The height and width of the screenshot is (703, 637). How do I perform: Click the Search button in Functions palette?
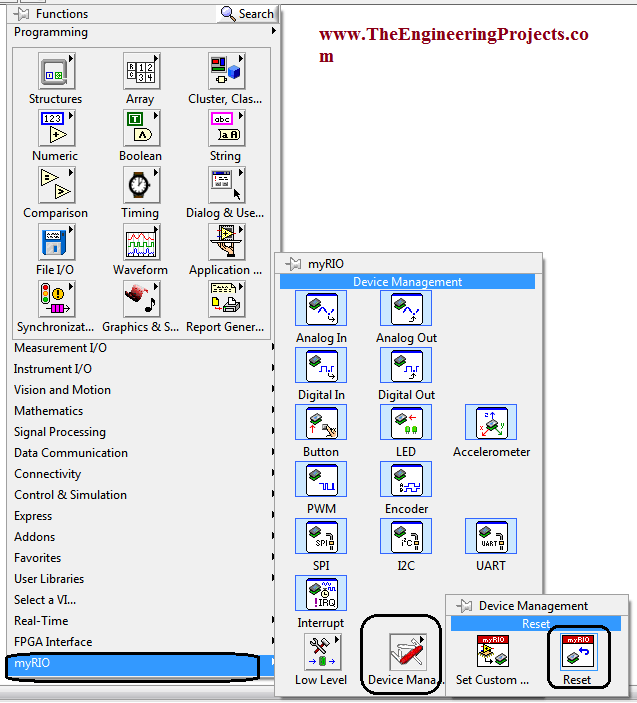[247, 14]
